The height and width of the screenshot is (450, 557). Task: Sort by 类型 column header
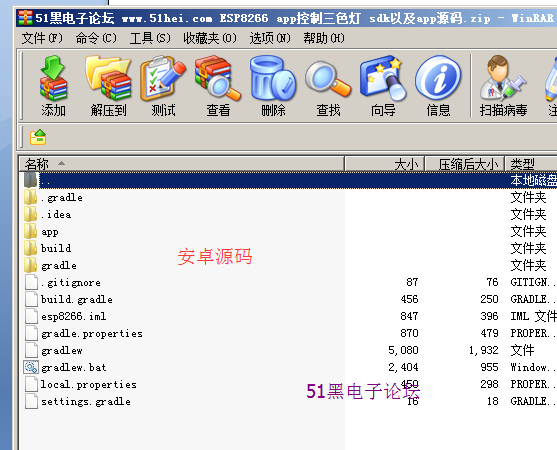[x=531, y=164]
